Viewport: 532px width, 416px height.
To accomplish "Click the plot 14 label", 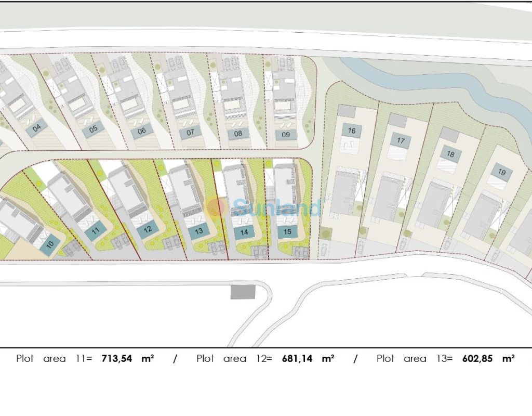I will (244, 232).
